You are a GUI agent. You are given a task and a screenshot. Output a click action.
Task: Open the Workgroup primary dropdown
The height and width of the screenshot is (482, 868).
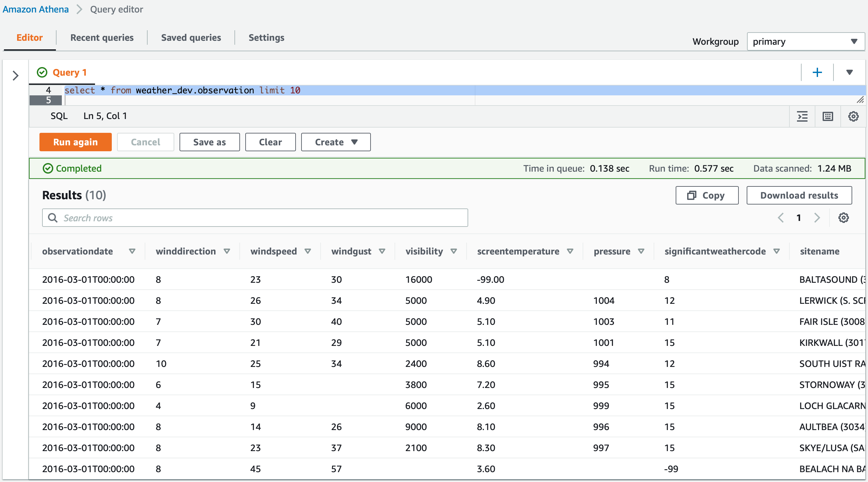[x=805, y=41]
